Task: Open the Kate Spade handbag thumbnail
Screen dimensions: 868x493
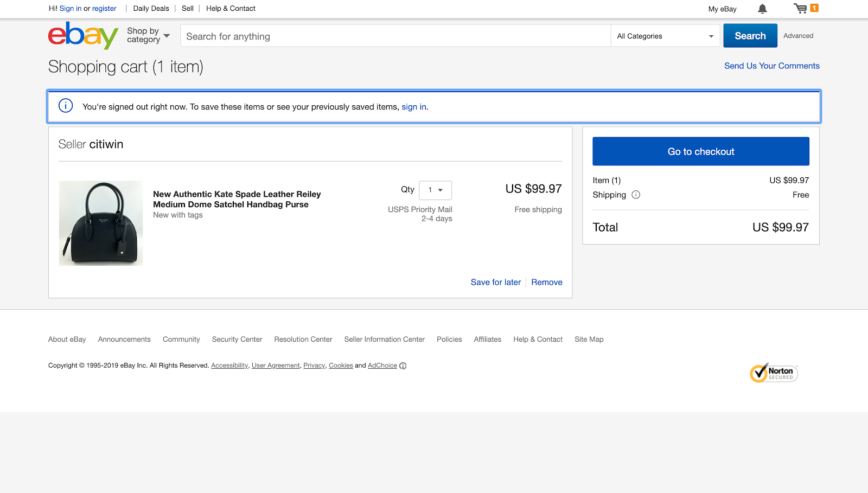Action: coord(101,223)
